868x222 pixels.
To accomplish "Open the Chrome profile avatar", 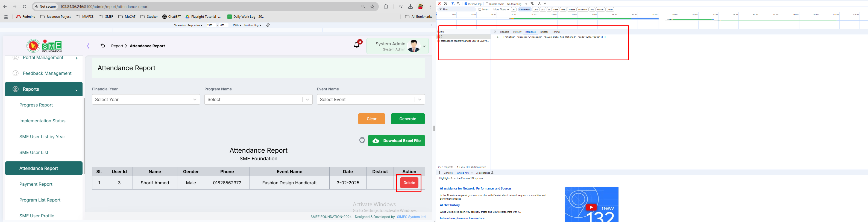I will click(x=421, y=6).
